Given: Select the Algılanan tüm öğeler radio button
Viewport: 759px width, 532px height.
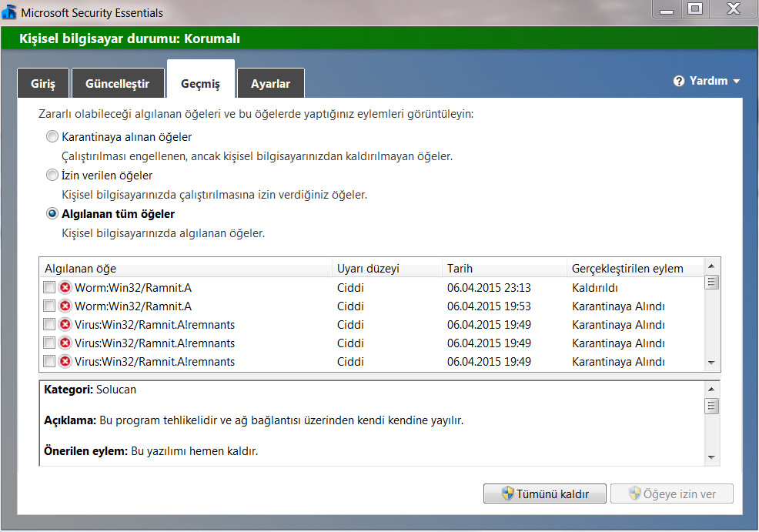Looking at the screenshot, I should (x=52, y=213).
